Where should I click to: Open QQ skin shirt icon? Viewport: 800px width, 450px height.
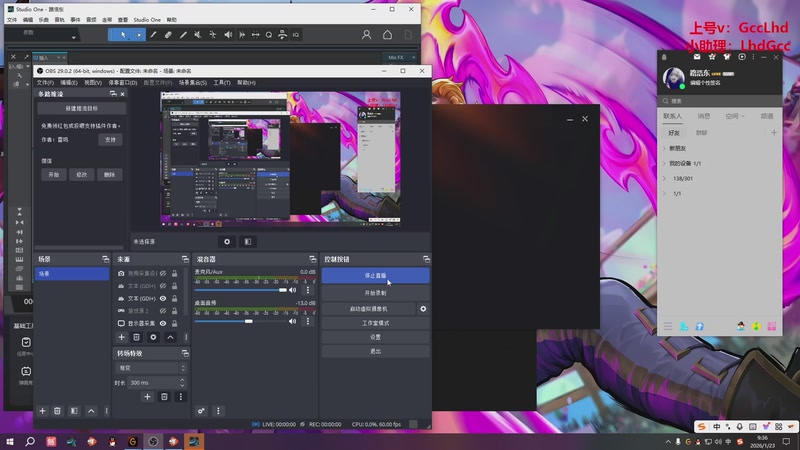(x=727, y=57)
